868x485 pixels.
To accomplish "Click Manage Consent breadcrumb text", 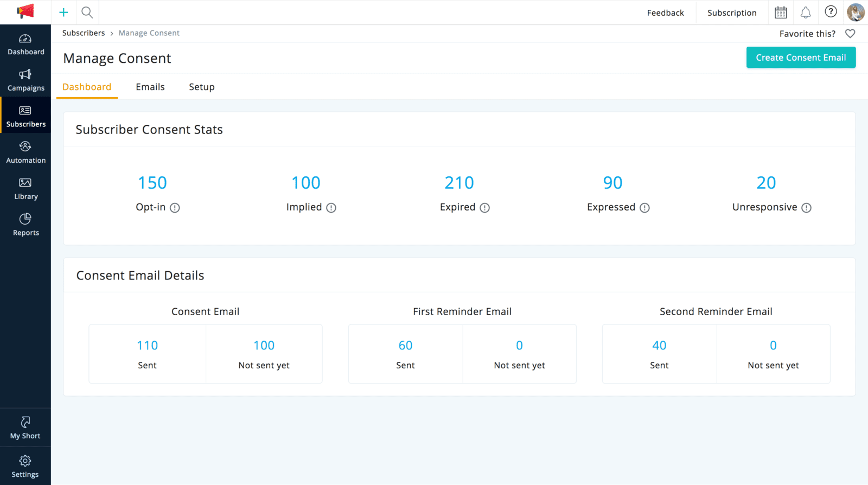I will tap(149, 33).
